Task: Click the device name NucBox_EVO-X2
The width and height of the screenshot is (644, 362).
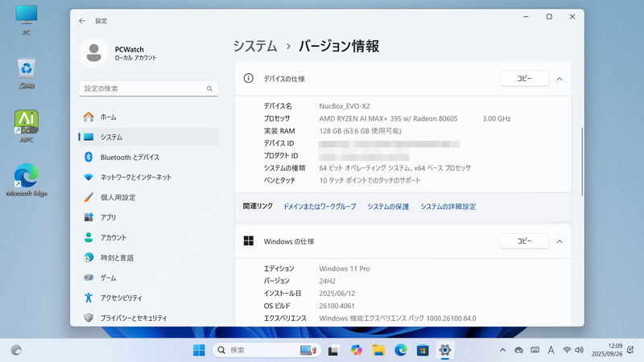Action: (345, 106)
